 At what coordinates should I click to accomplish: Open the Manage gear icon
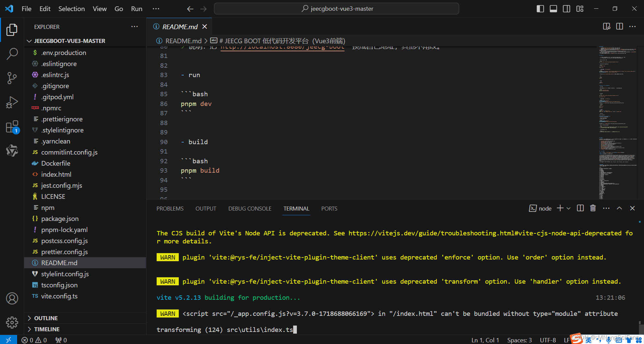click(12, 323)
